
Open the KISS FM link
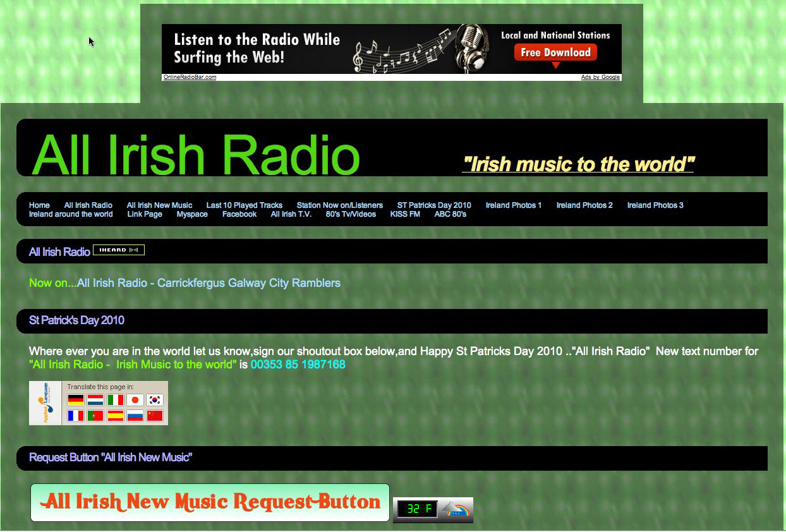click(405, 214)
